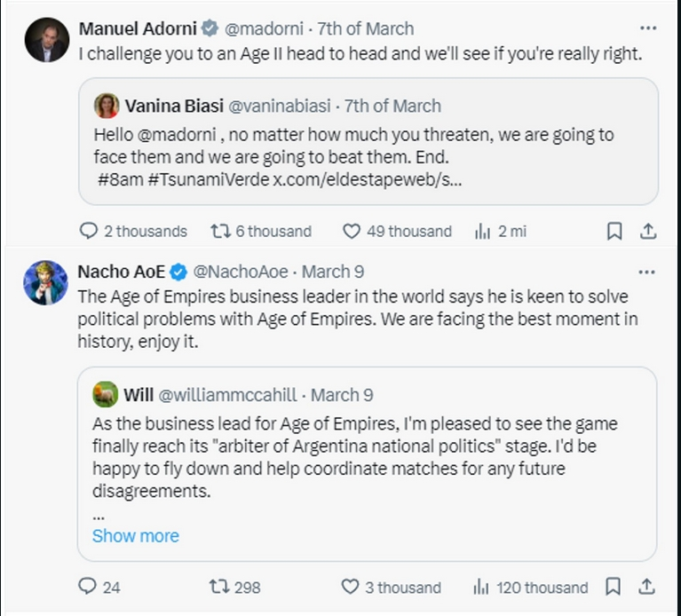The width and height of the screenshot is (681, 616).
Task: Open Nacho AoE's profile avatar
Action: [46, 283]
